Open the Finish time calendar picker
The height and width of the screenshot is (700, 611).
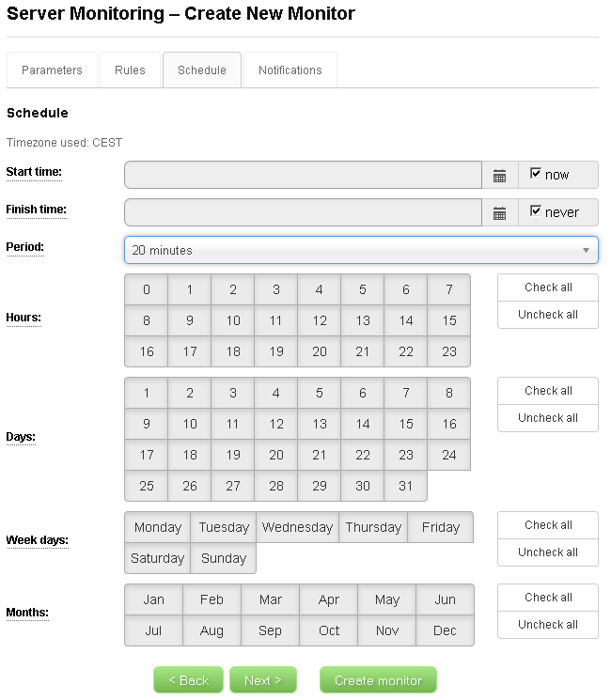499,213
